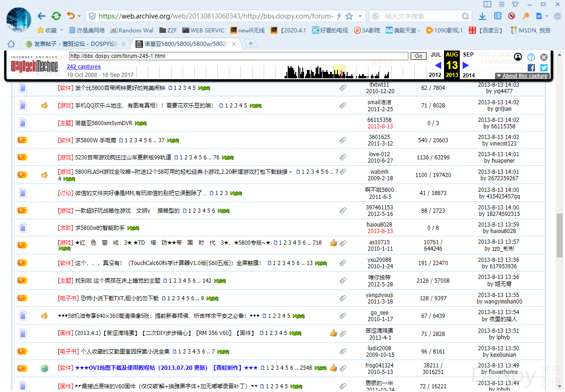The height and width of the screenshot is (392, 565).
Task: Open the browser skin shirt icon
Action: tap(515, 4)
